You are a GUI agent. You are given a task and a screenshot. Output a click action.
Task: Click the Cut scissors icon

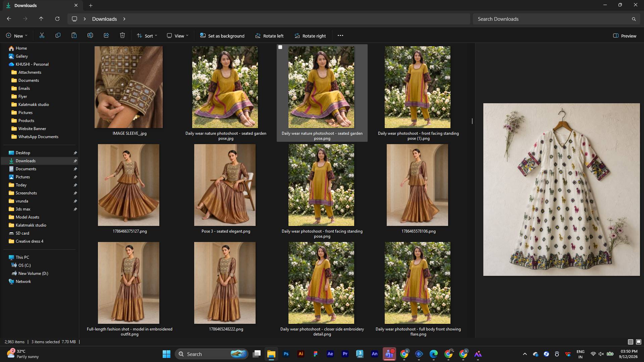(42, 36)
